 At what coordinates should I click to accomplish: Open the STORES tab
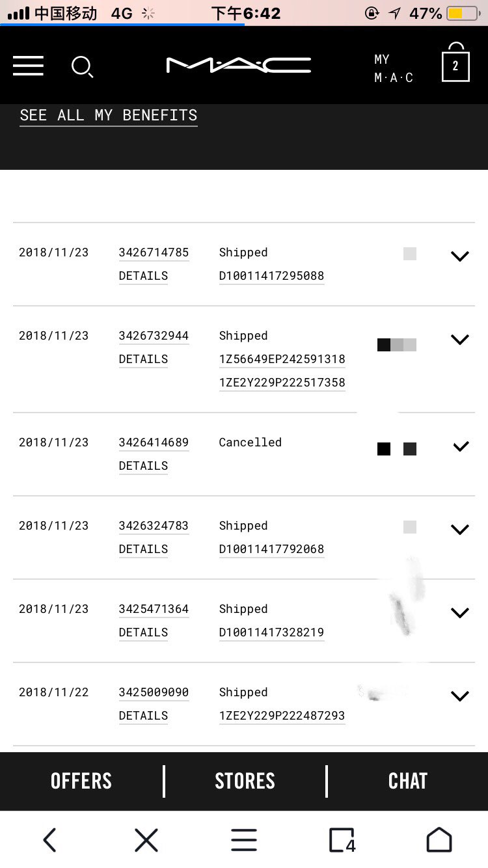point(245,781)
